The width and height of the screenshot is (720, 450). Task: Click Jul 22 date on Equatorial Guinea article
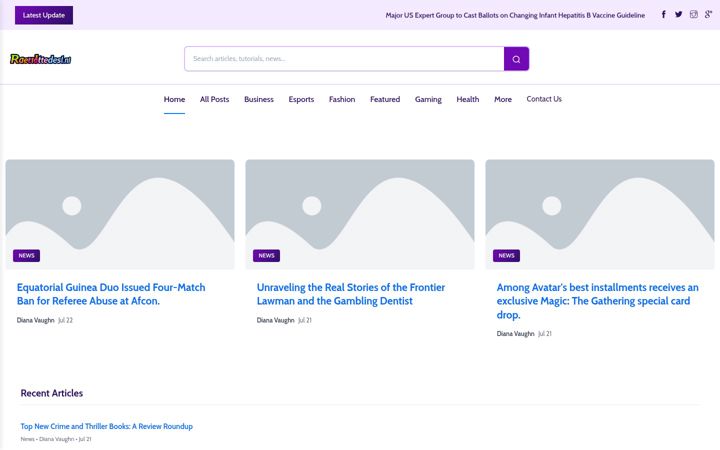coord(65,320)
